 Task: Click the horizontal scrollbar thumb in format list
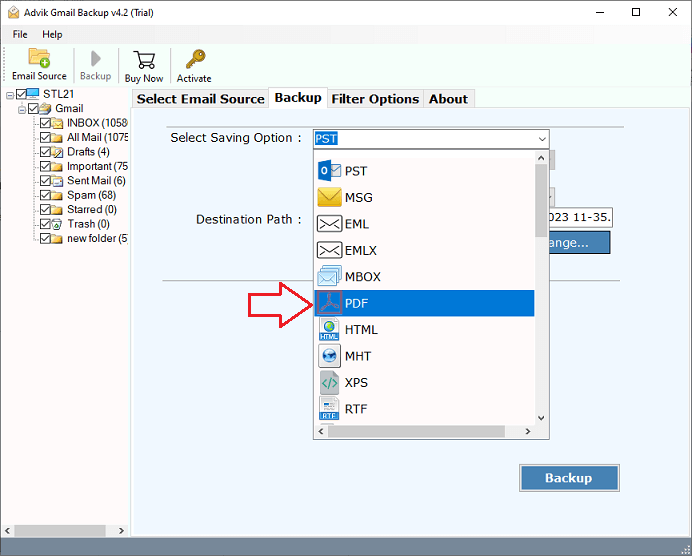pyautogui.click(x=416, y=431)
